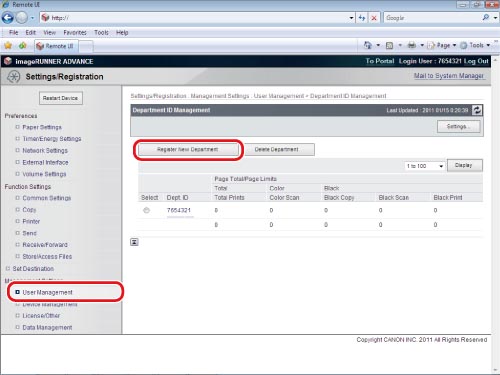500x375 pixels.
Task: Open the File menu
Action: (13, 32)
